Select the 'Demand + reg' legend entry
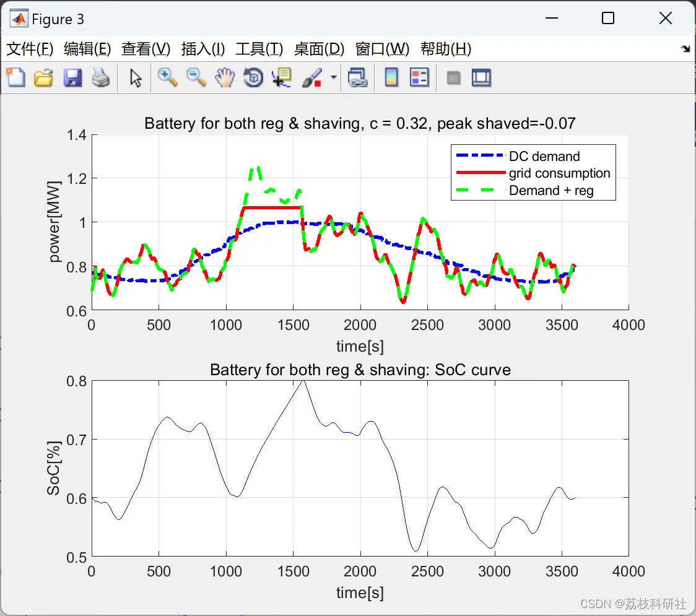 pyautogui.click(x=551, y=191)
